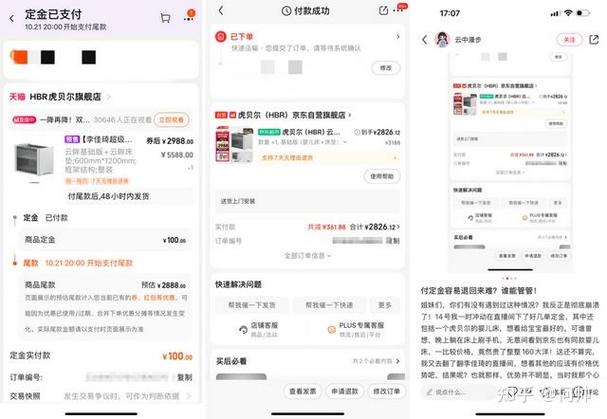Expand the product spec dropdown arrow under 虎贝尔 item
607x419 pixels.
(x=345, y=142)
